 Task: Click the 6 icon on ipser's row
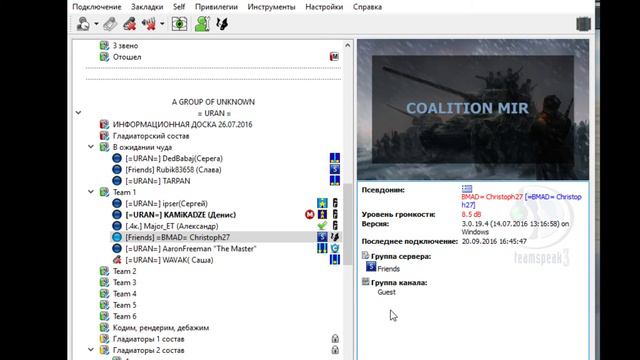point(335,203)
